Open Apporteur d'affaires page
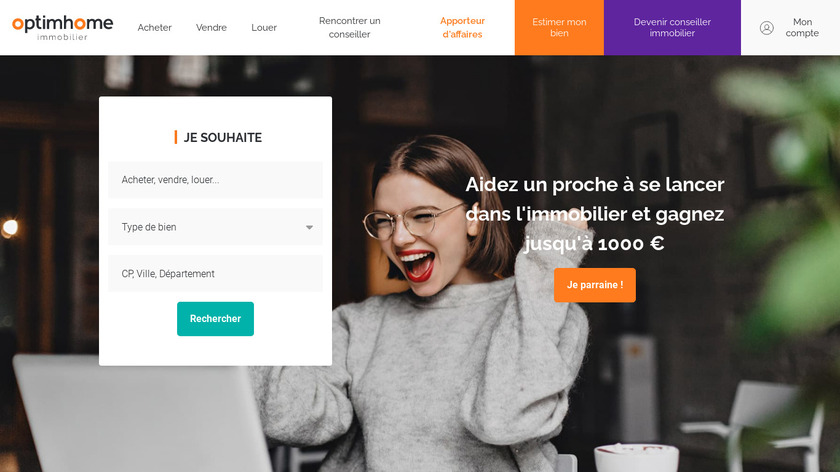Screen dimensions: 840x472 click(462, 27)
